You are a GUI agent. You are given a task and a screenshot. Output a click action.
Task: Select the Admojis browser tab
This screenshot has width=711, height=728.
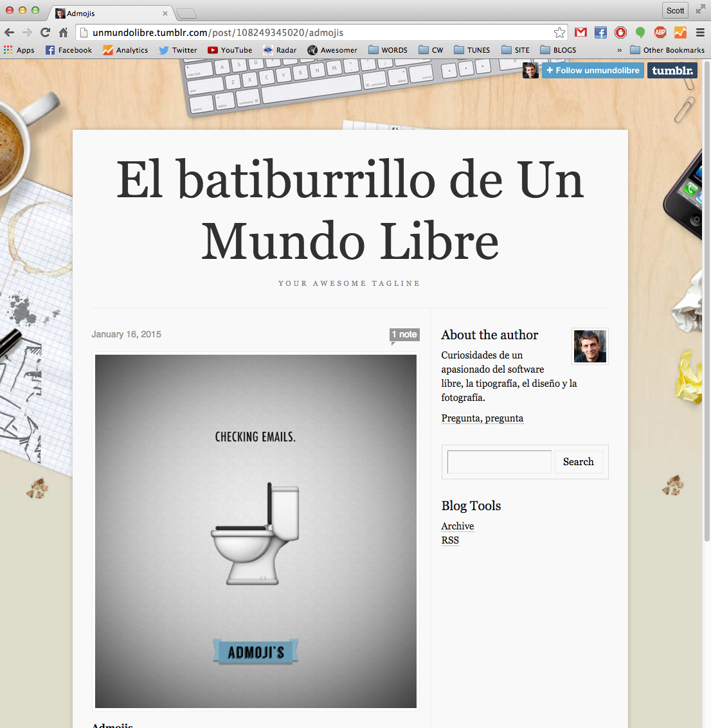tap(111, 13)
